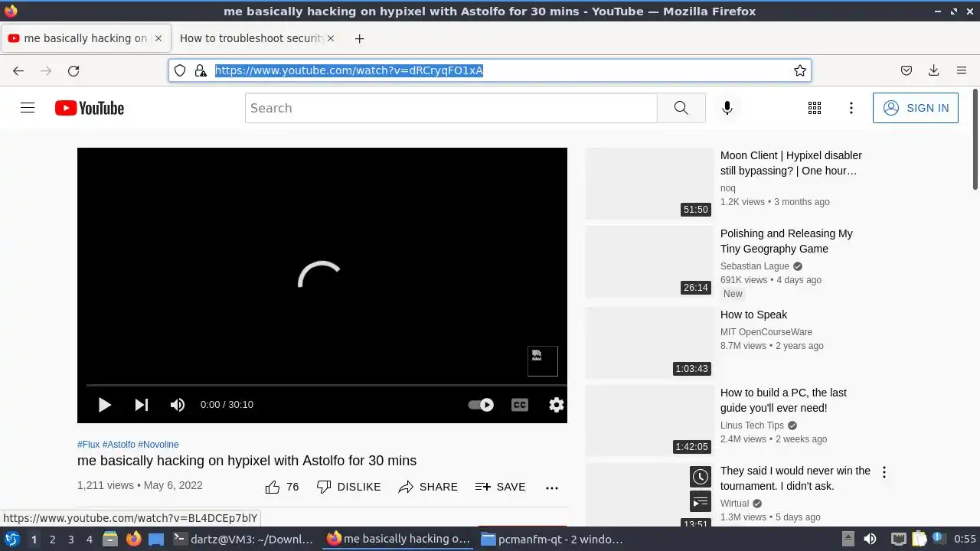980x551 pixels.
Task: Open the system volume control
Action: [870, 540]
